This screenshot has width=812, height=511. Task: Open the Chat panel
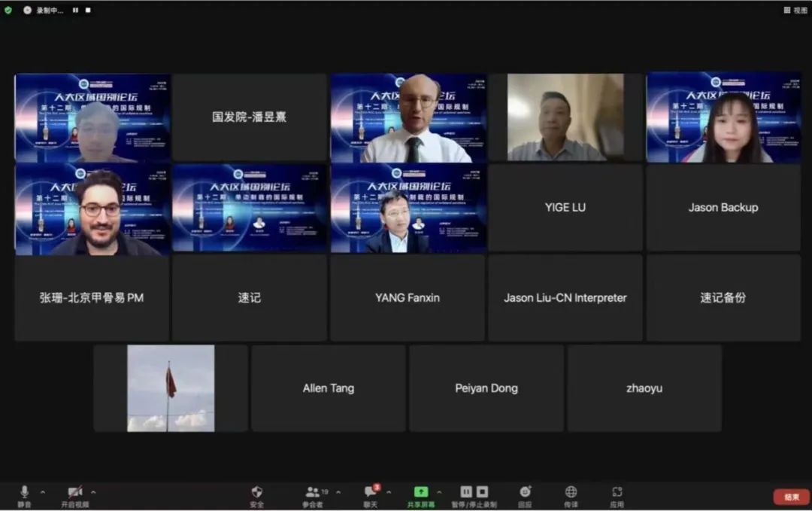(369, 492)
